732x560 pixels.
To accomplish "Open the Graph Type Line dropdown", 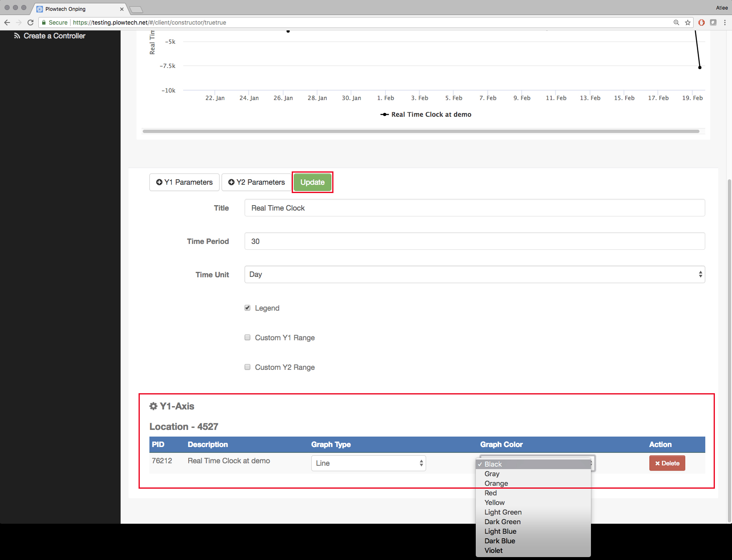I will tap(368, 463).
